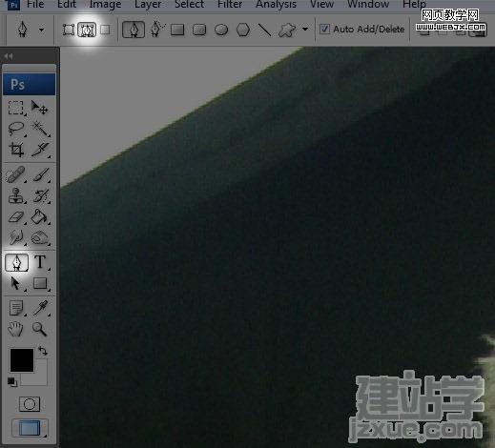Click the foreground color black swatch

tap(22, 360)
